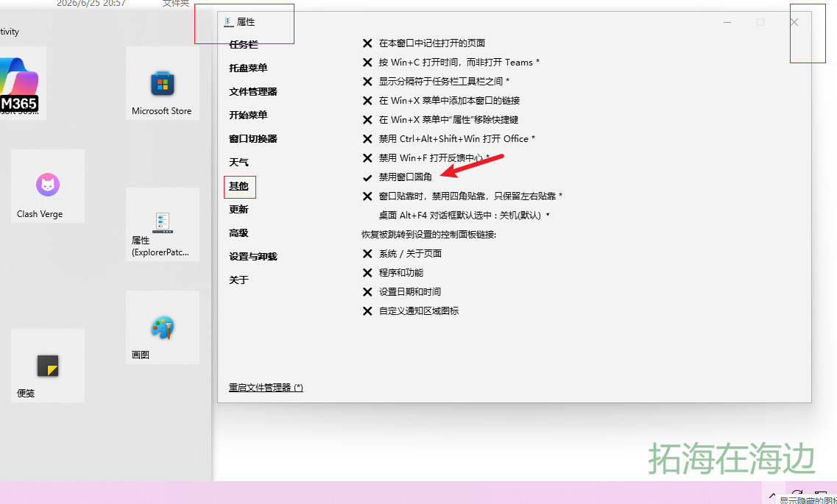Image resolution: width=837 pixels, height=504 pixels.
Task: Close the 属性 window
Action: click(x=794, y=22)
